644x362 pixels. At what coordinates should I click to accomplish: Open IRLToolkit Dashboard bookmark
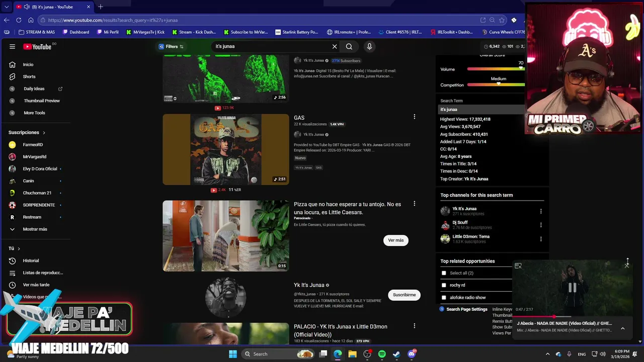point(452,32)
